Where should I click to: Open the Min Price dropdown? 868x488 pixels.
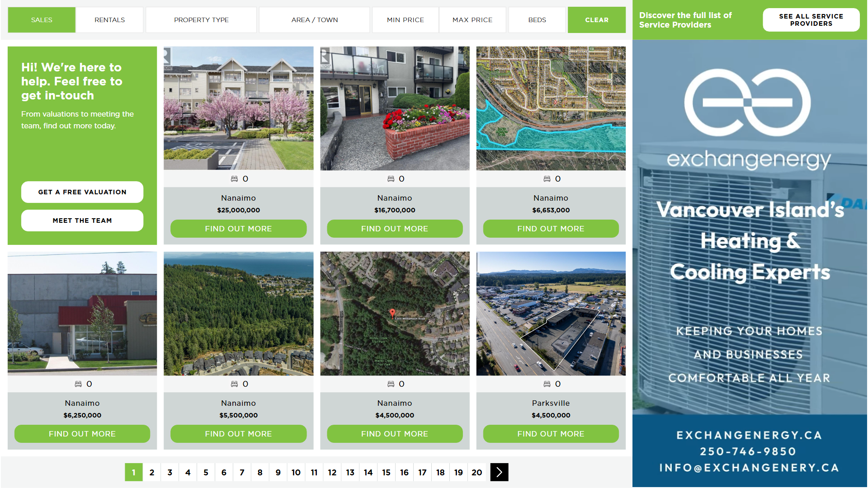click(405, 20)
